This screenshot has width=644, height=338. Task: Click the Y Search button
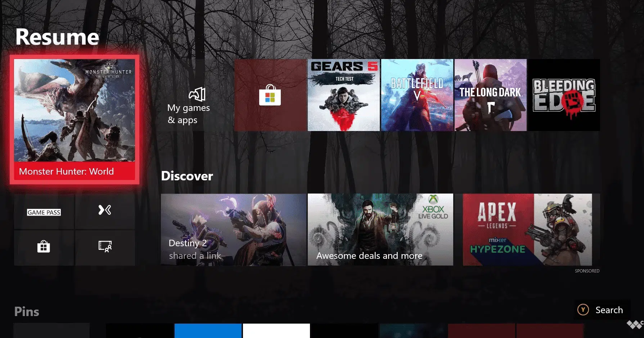(602, 310)
